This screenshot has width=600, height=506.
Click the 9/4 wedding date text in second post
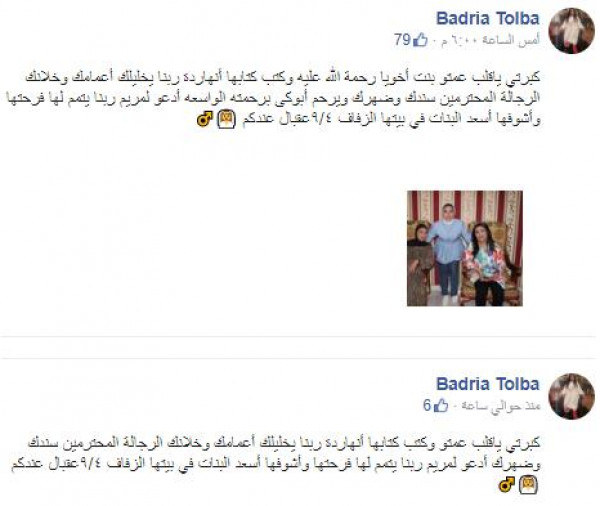coord(93,464)
